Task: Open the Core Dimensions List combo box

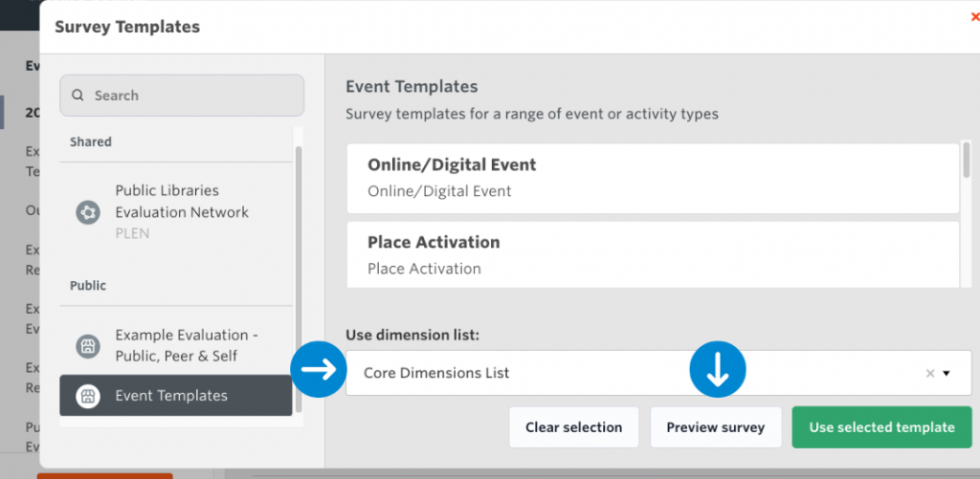Action: tap(632, 373)
